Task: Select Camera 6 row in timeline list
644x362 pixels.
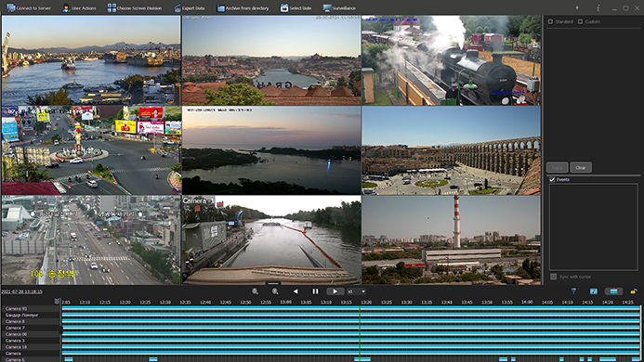Action: click(x=31, y=359)
